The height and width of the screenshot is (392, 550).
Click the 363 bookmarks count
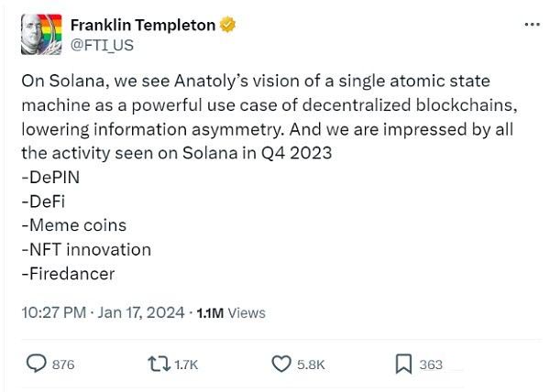[431, 365]
